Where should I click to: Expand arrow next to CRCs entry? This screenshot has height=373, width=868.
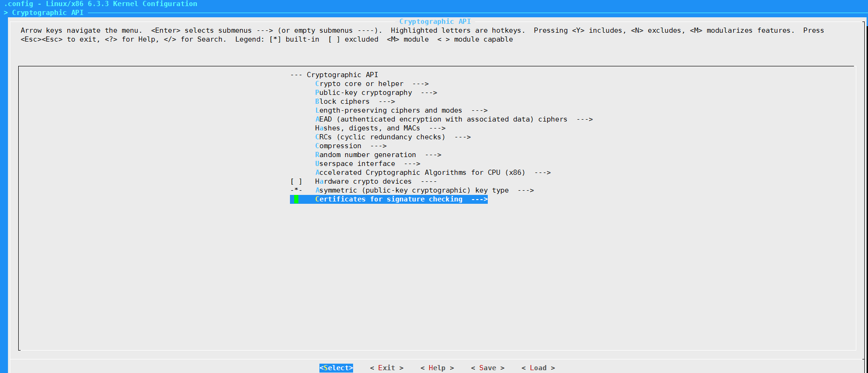pos(463,137)
